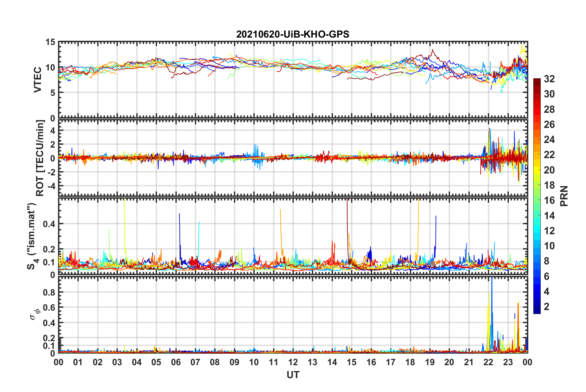
Task: Select the sigma-phi y-axis label
Action: pos(35,314)
